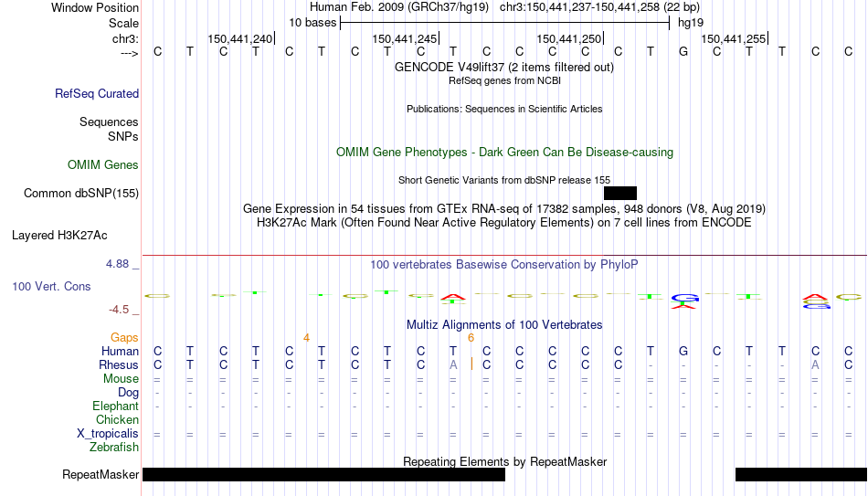
Task: Click 'Multiz Alignments of 100 Vertebrates' title
Action: [x=504, y=324]
